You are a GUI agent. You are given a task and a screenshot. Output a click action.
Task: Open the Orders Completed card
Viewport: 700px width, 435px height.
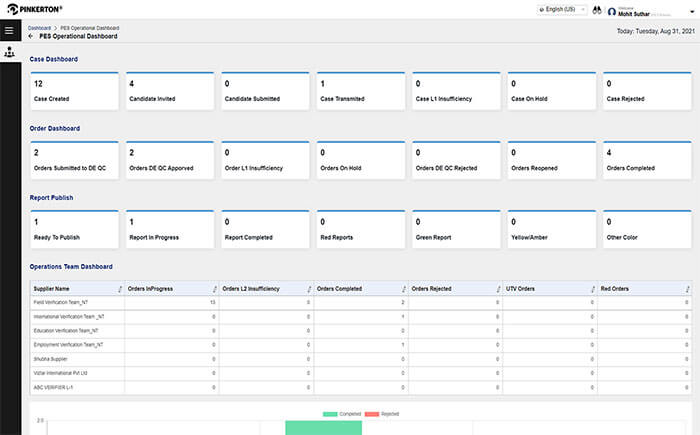[647, 160]
